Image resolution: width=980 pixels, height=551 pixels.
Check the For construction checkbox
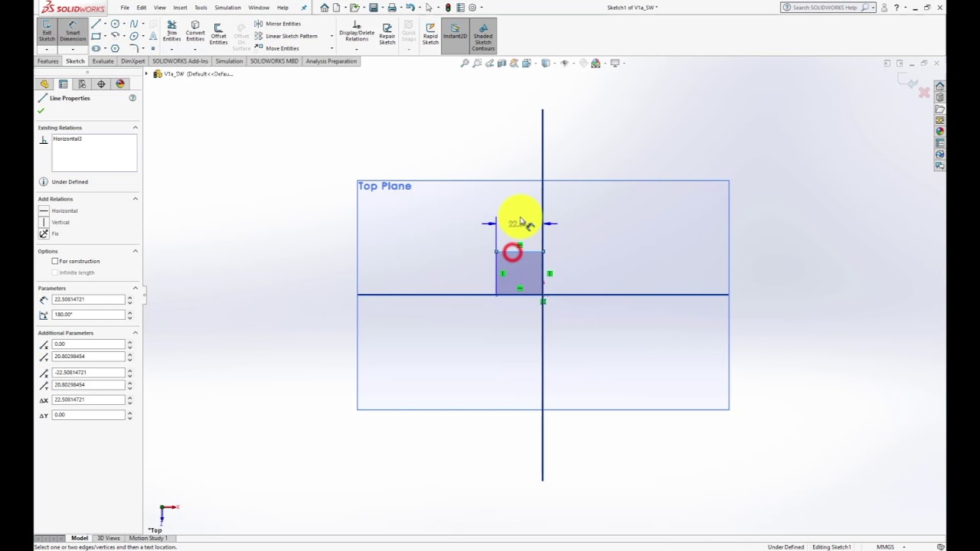(x=55, y=261)
